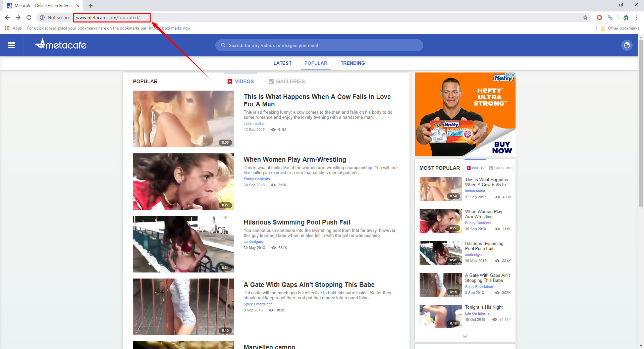644x349 pixels.
Task: Open the video title about a cow falling in love
Action: (317, 100)
